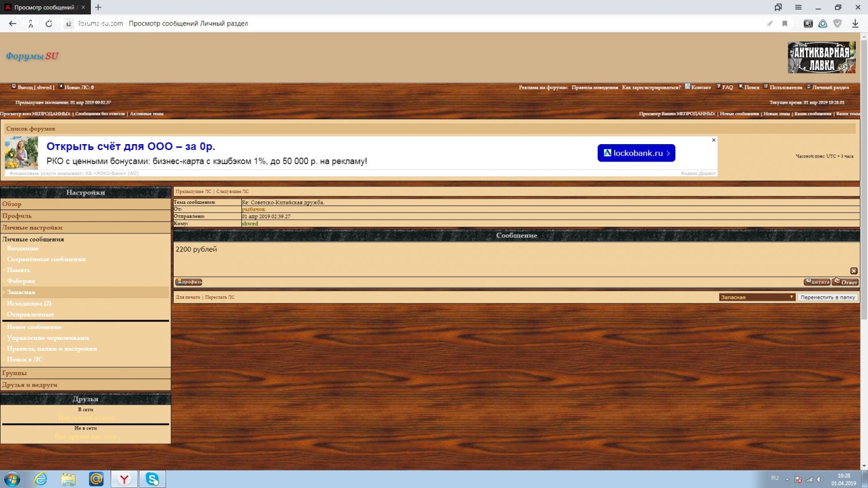Click the Следующее ЛС link
The image size is (868, 488).
[233, 192]
